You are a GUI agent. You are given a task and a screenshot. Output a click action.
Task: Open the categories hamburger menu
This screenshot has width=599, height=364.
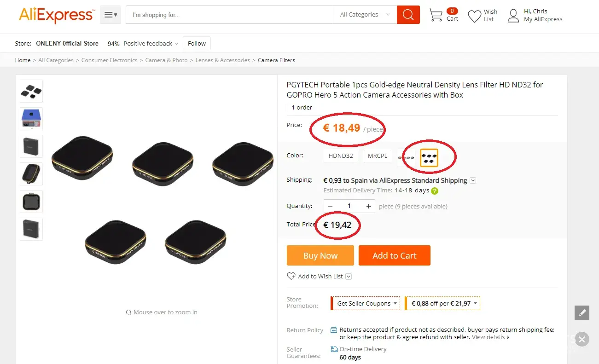point(110,15)
